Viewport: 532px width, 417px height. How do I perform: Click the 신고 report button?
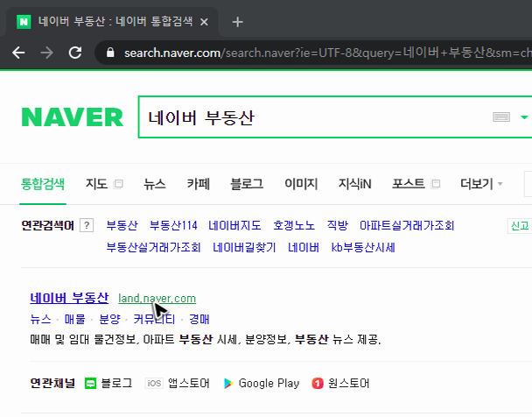pos(520,226)
